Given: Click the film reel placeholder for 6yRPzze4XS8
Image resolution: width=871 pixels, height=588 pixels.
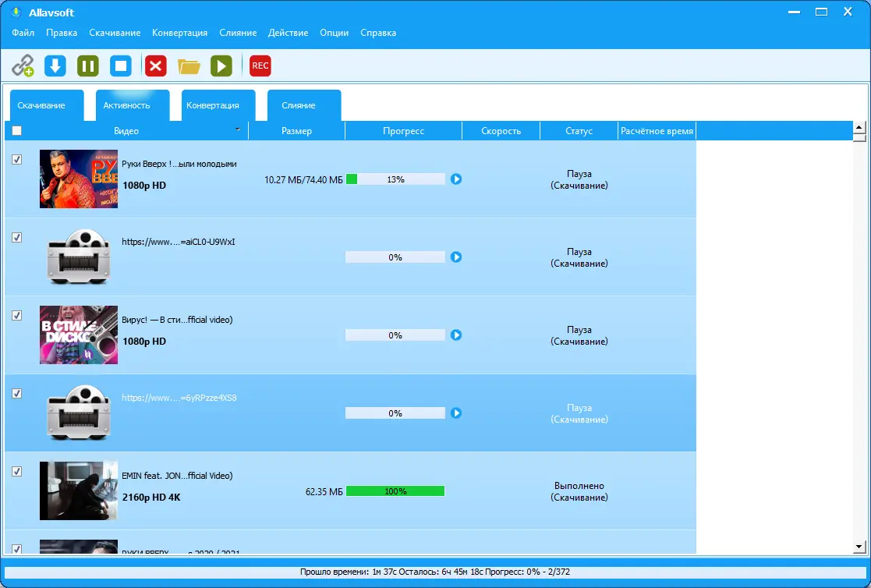Looking at the screenshot, I should coord(78,413).
